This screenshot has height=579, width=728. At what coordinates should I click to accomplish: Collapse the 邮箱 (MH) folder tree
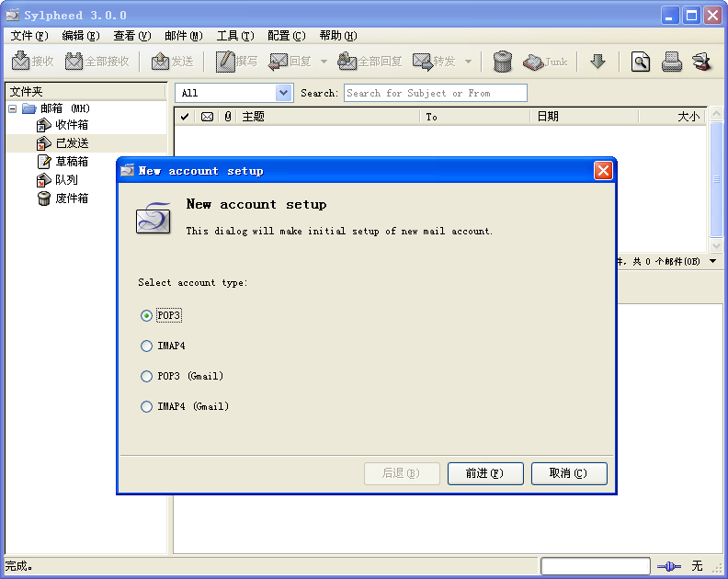click(x=13, y=108)
